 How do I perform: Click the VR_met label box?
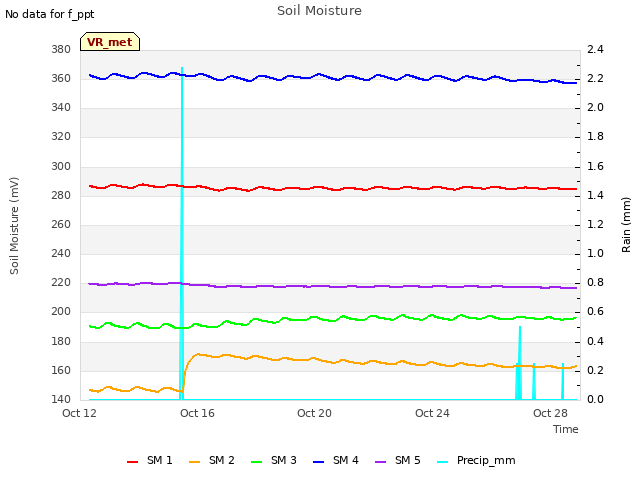click(x=110, y=42)
